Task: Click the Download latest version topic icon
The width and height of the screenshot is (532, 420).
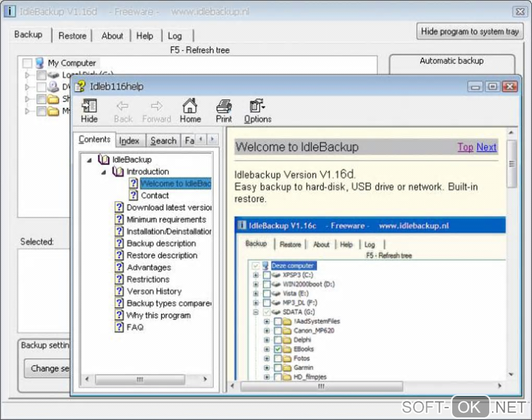Action: [119, 207]
